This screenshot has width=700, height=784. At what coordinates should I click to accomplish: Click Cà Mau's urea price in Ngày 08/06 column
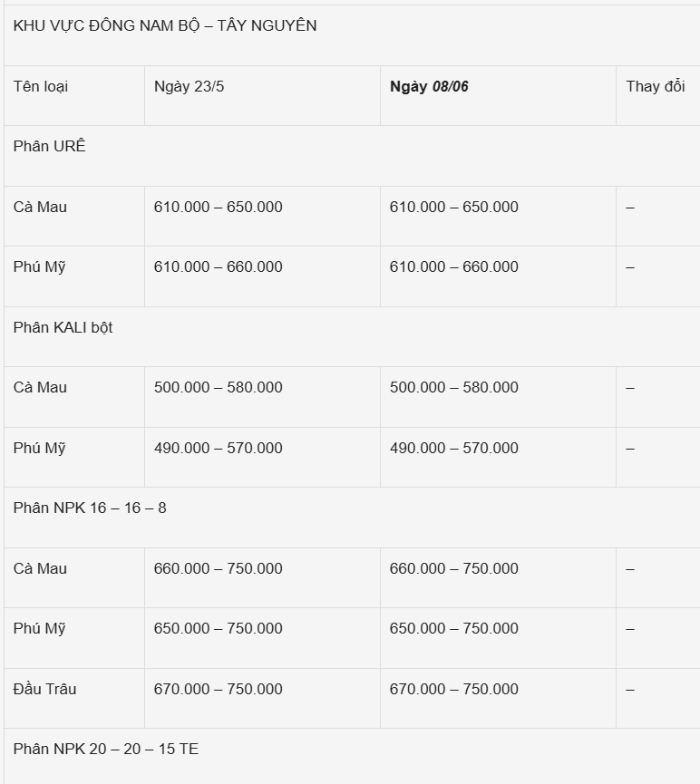coord(453,207)
